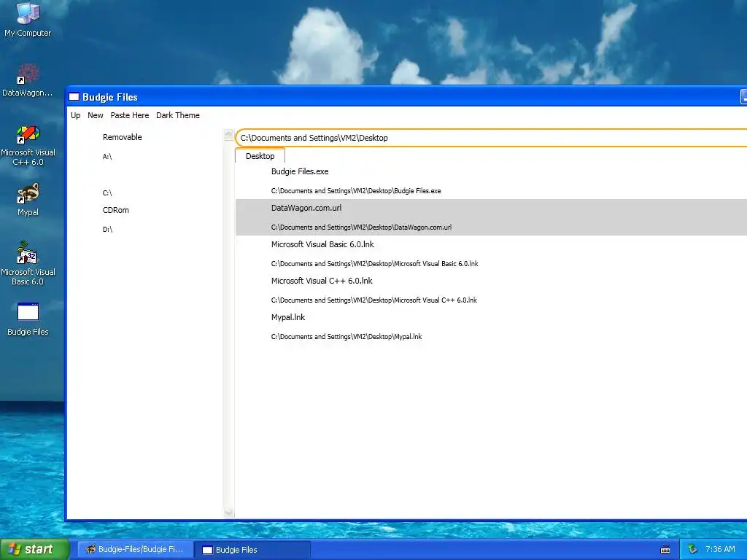This screenshot has width=747, height=560.
Task: Click the path address field
Action: click(x=491, y=138)
